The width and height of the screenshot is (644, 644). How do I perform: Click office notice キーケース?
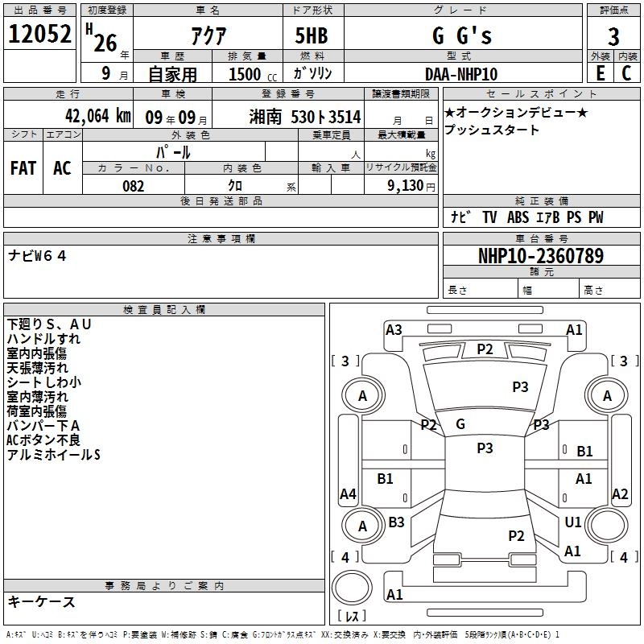(x=41, y=602)
